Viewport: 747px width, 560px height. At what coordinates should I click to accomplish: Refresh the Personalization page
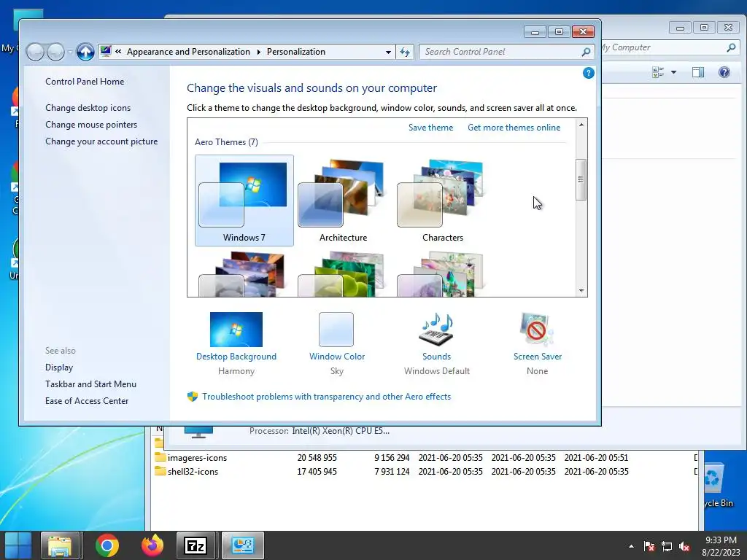405,52
